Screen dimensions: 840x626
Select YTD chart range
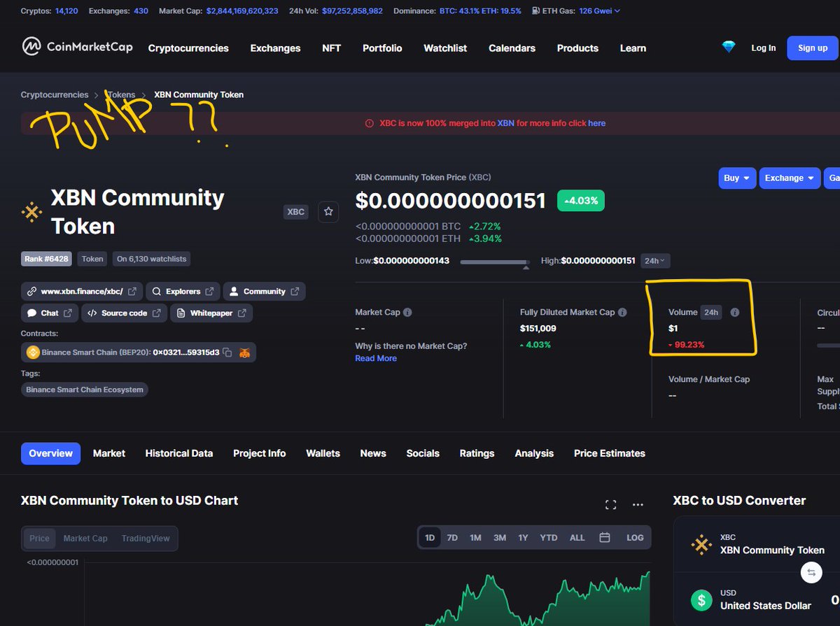point(549,537)
